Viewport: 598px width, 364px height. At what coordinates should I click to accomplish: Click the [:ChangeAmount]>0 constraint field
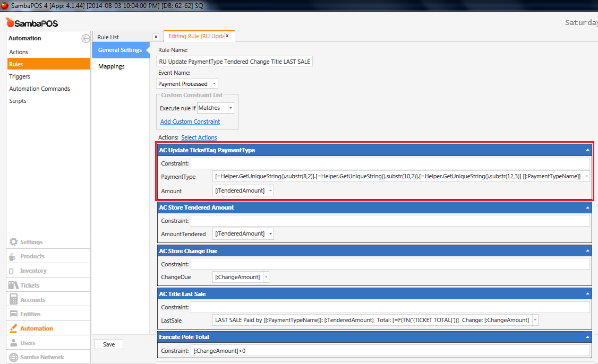coord(390,351)
